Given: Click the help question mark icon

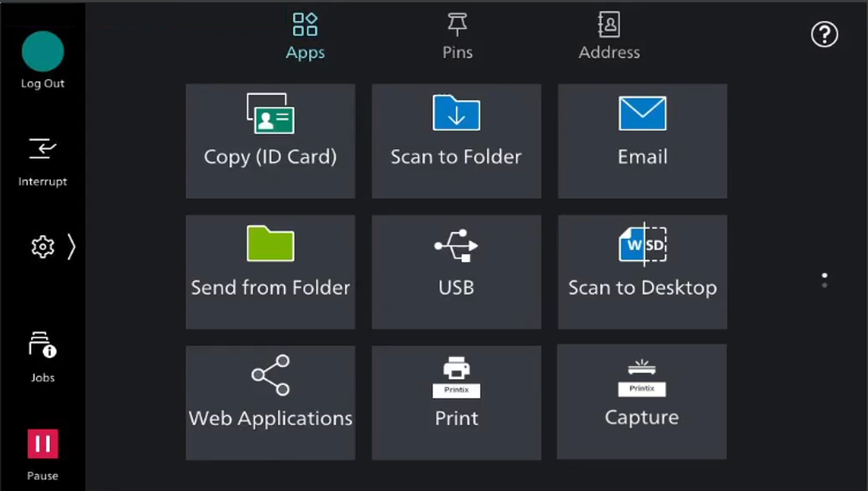Looking at the screenshot, I should 824,35.
